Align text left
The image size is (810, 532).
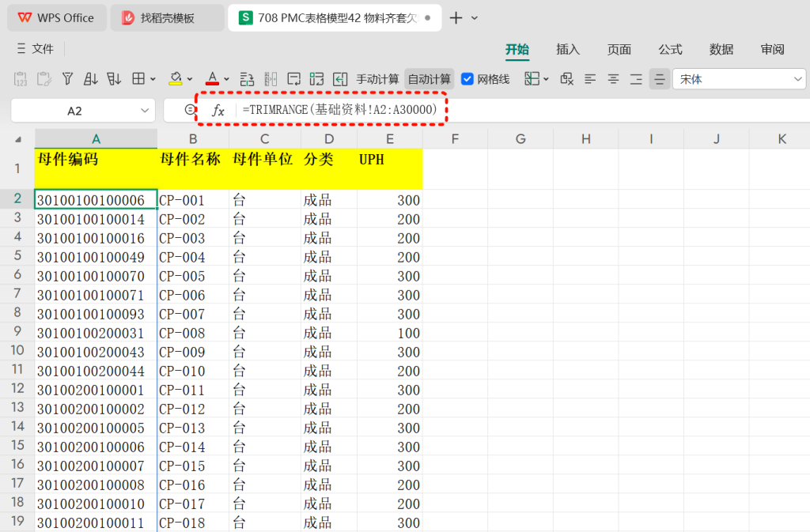pyautogui.click(x=590, y=80)
